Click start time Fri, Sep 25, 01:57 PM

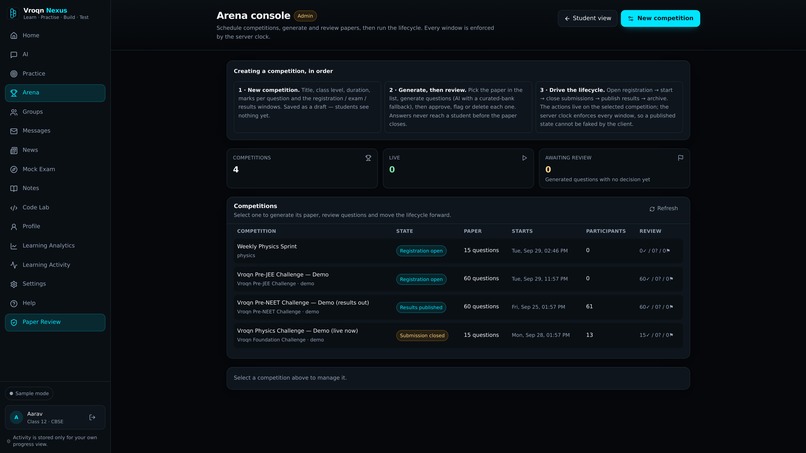(538, 307)
